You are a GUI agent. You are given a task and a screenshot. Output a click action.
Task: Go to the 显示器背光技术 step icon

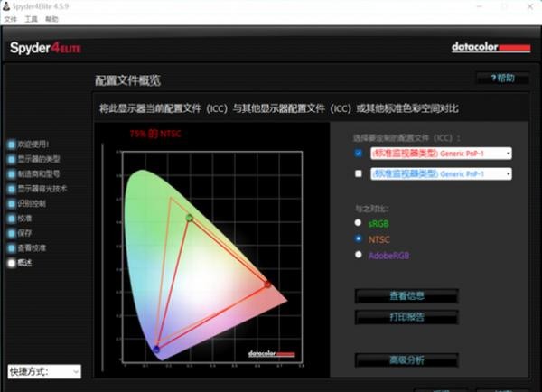[x=12, y=189]
